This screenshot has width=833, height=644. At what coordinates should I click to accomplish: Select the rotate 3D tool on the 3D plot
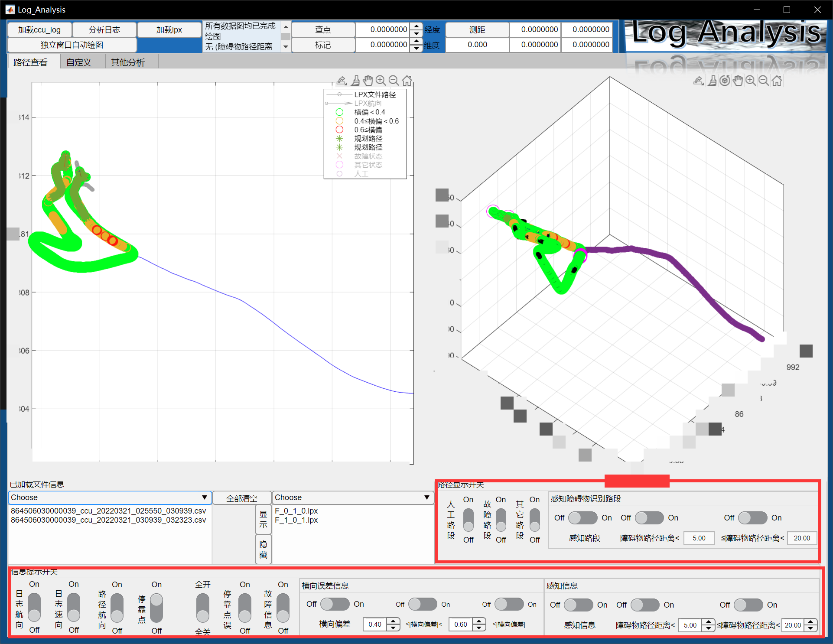[725, 81]
